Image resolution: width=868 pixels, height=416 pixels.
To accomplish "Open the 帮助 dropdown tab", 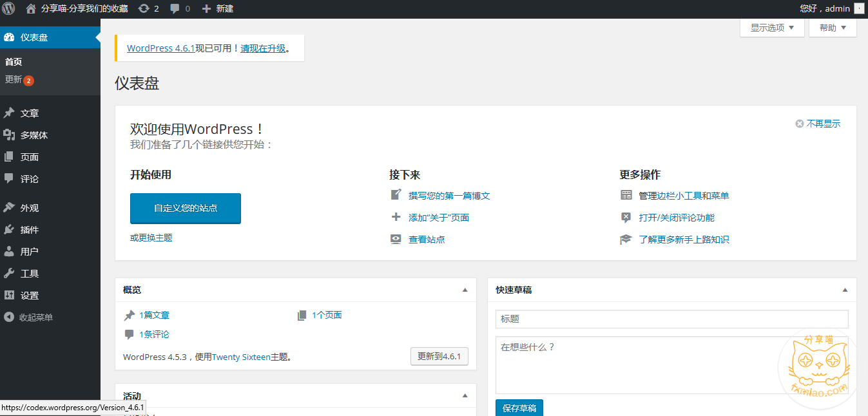I will tap(833, 28).
